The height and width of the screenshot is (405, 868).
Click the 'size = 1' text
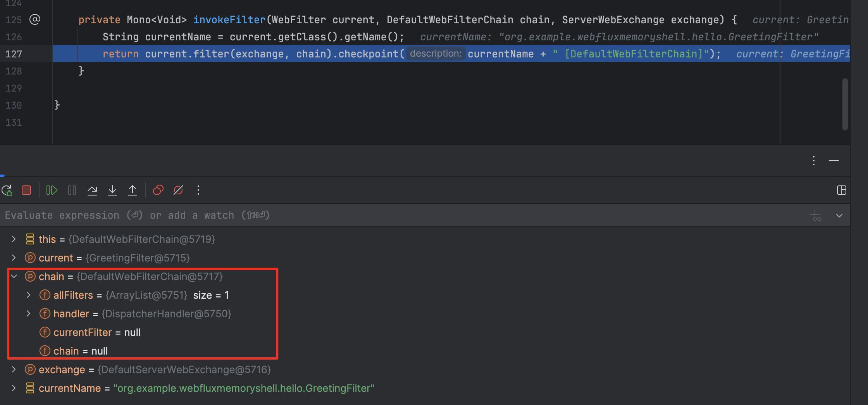(x=211, y=295)
